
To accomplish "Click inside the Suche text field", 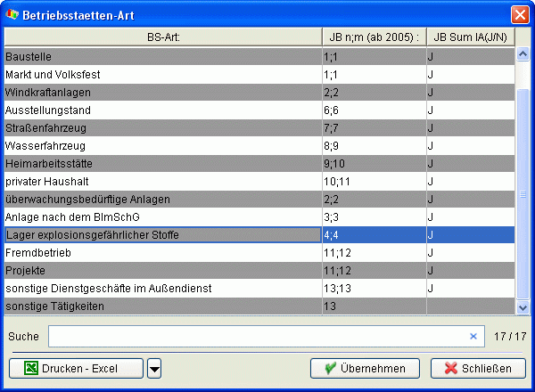I will [259, 337].
